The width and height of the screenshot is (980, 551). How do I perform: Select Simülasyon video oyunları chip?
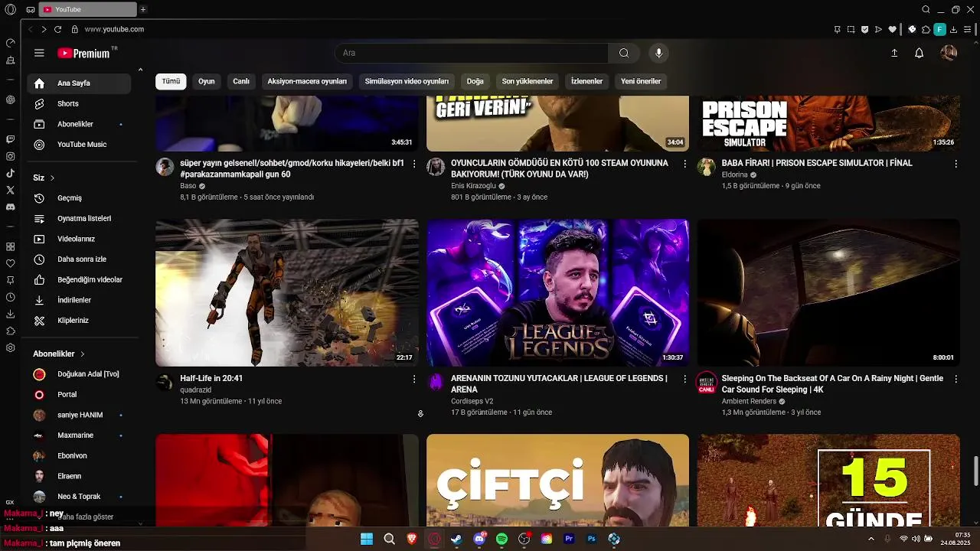pos(407,81)
